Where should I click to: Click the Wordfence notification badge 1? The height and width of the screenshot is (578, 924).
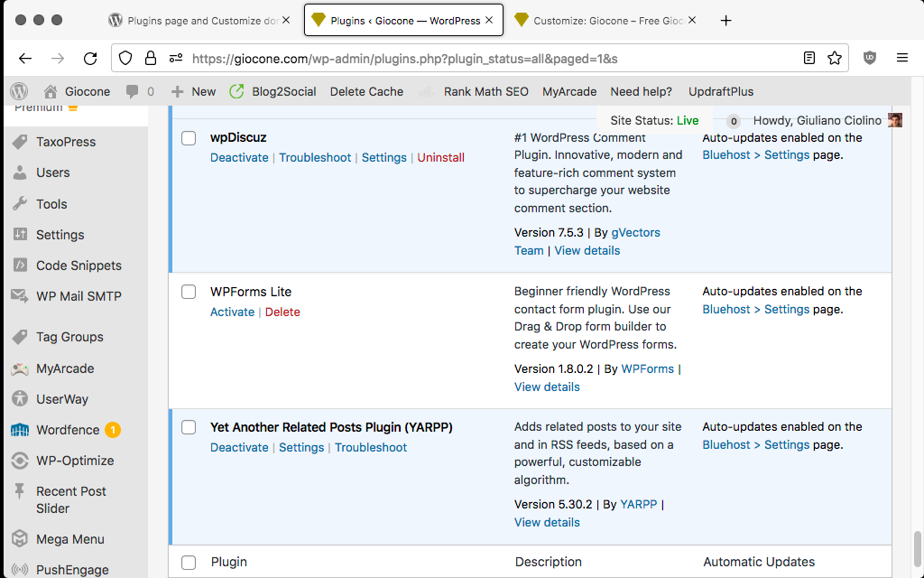[113, 430]
